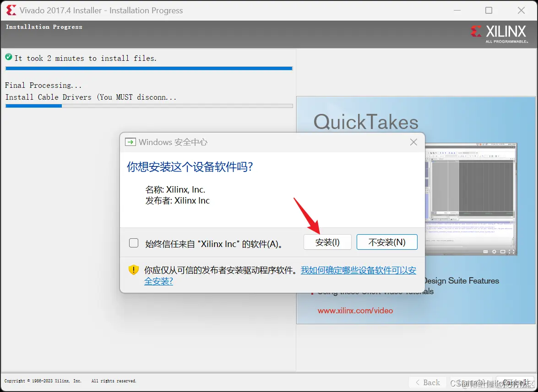Toggle captions in QuickTakes video player

click(485, 252)
